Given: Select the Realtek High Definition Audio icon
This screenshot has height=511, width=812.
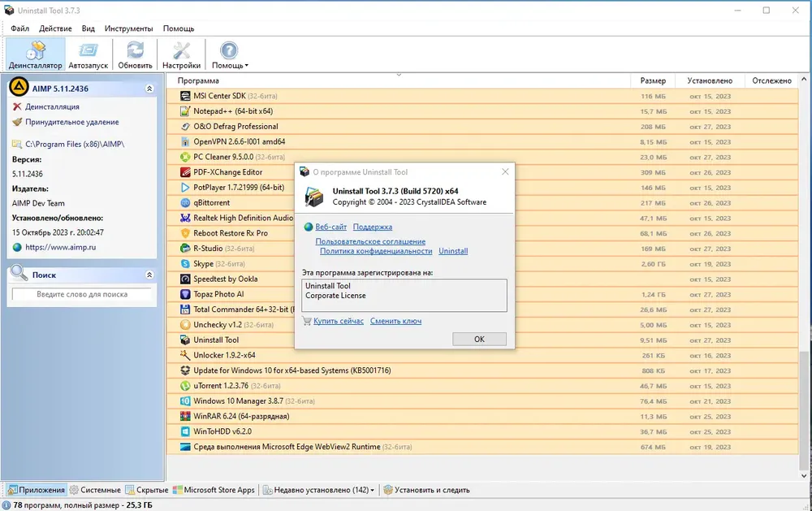Looking at the screenshot, I should click(x=185, y=219).
